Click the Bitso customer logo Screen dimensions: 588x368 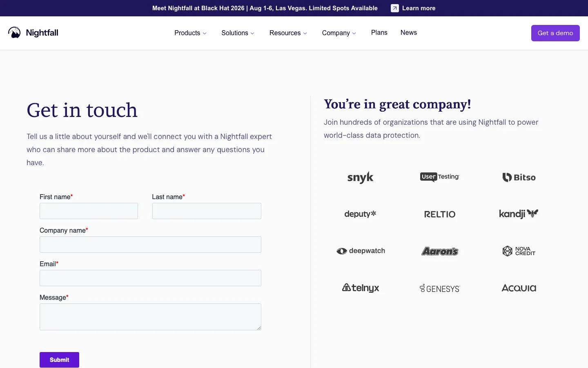click(519, 177)
